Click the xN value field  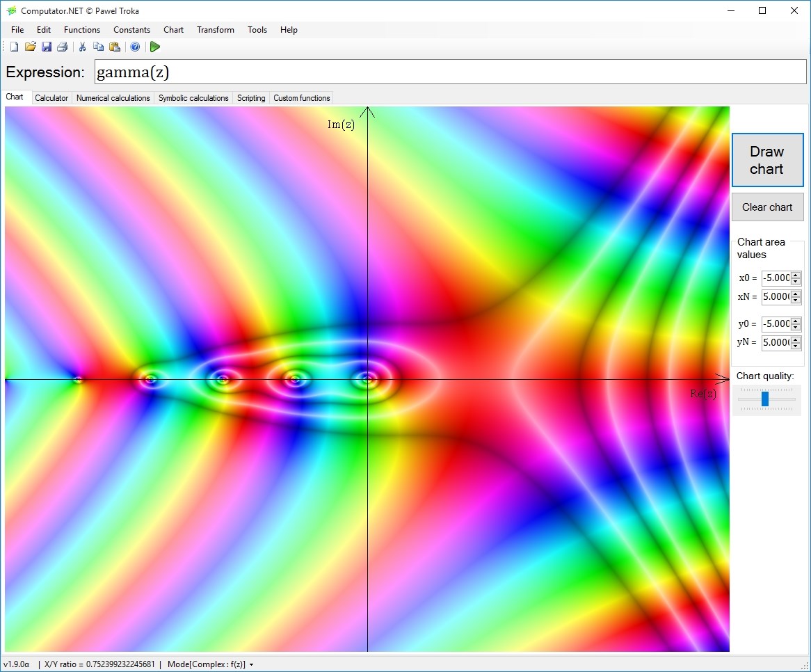[x=776, y=296]
